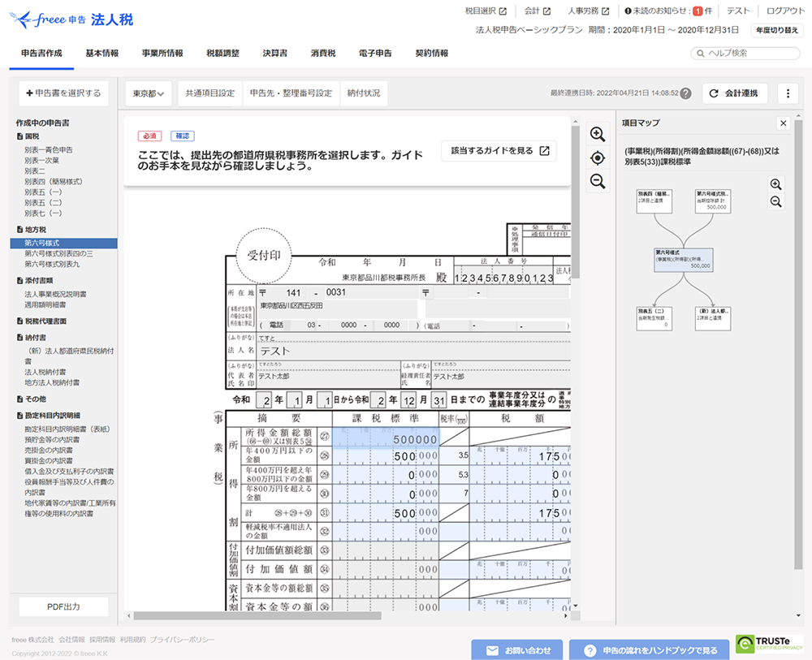The width and height of the screenshot is (812, 660).
Task: Close the 項目マップ panel
Action: tap(783, 123)
